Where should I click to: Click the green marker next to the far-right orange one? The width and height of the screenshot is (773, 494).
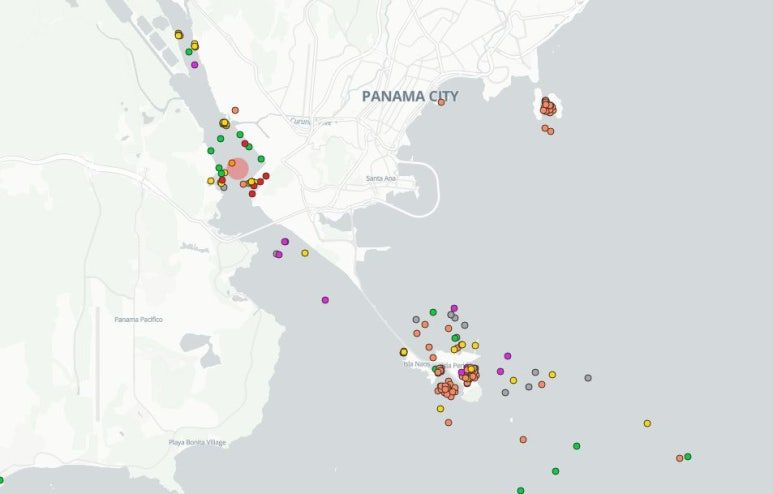pyautogui.click(x=688, y=456)
